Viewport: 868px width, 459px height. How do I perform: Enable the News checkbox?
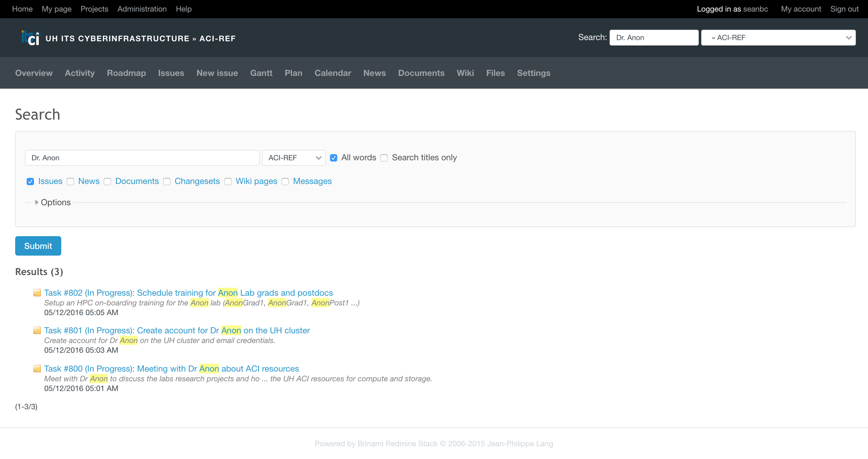[x=70, y=182]
